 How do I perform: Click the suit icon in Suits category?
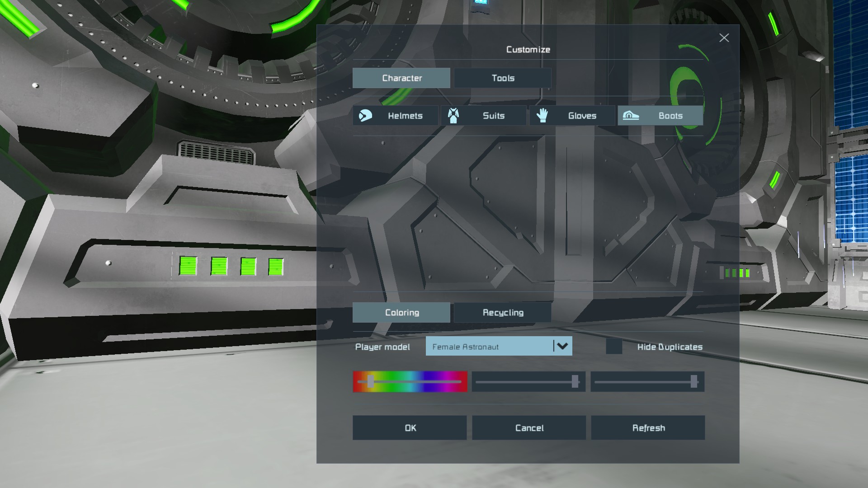tap(453, 116)
